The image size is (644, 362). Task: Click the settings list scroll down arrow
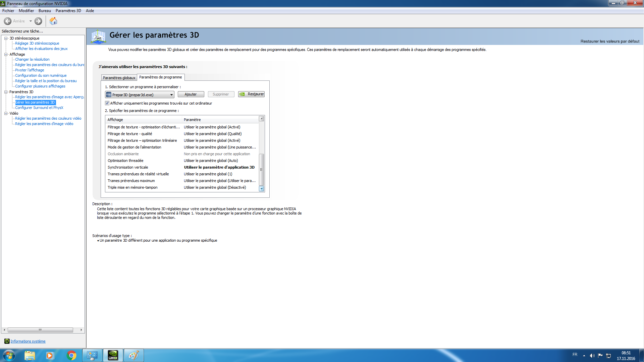pos(262,189)
